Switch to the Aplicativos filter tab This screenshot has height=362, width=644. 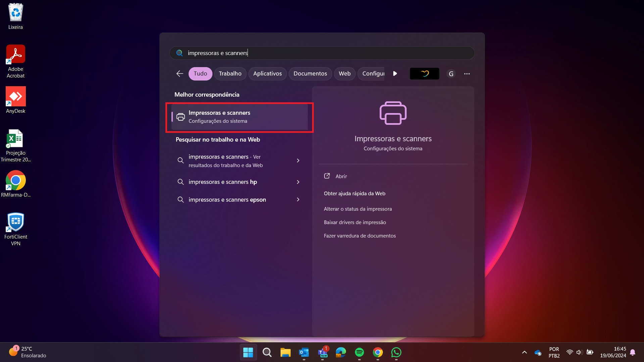[x=267, y=74]
